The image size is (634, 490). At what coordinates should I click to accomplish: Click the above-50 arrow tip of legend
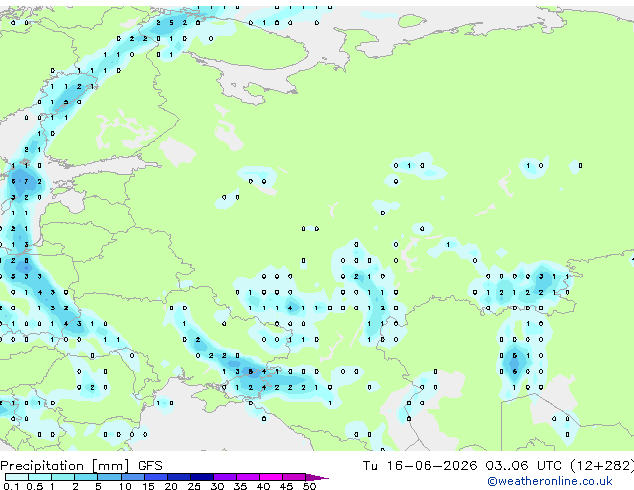317,477
